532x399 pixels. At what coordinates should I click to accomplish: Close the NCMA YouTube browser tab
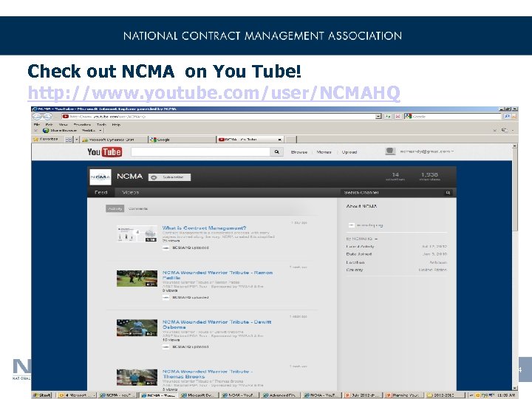[279, 140]
